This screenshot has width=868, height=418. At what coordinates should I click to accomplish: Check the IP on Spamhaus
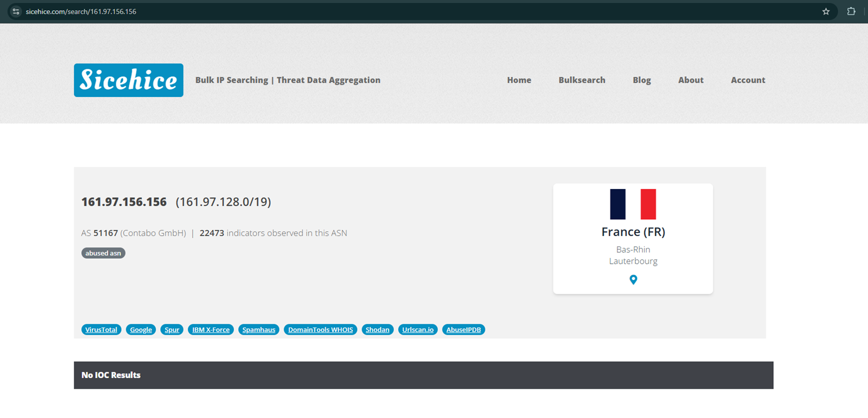pyautogui.click(x=259, y=330)
